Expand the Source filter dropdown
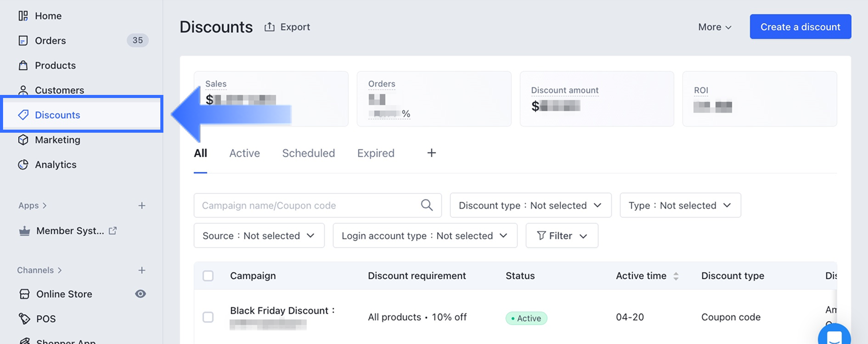The height and width of the screenshot is (344, 868). pyautogui.click(x=259, y=236)
